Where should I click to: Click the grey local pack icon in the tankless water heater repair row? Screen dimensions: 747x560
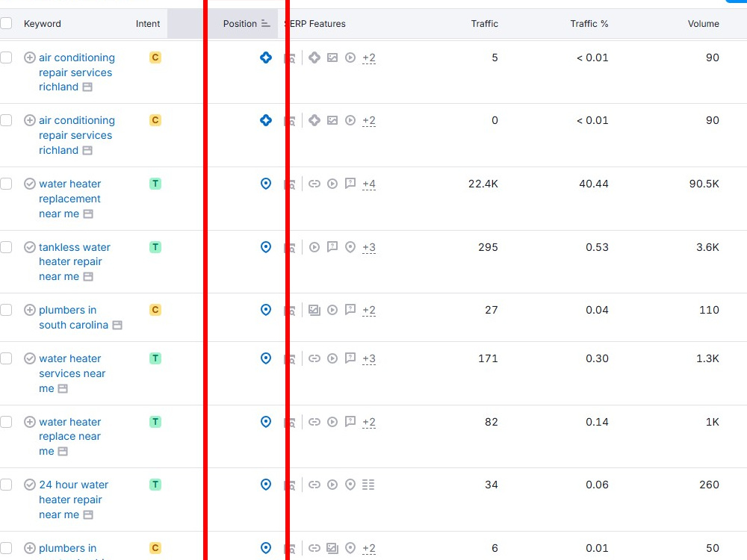pos(350,246)
